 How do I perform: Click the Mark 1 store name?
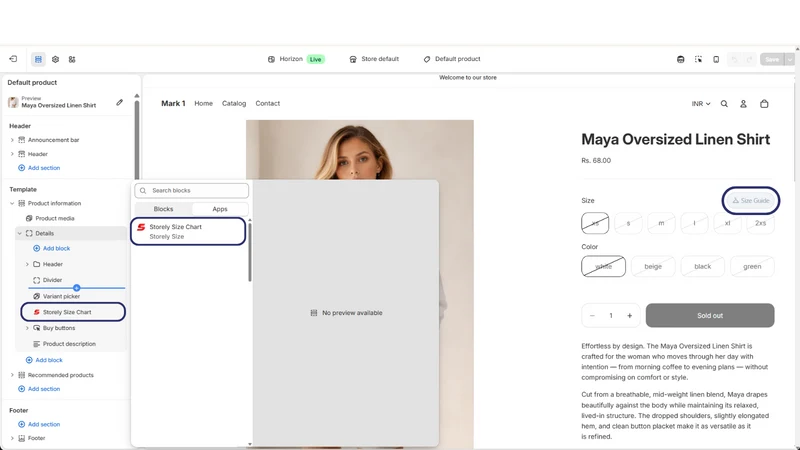click(173, 104)
